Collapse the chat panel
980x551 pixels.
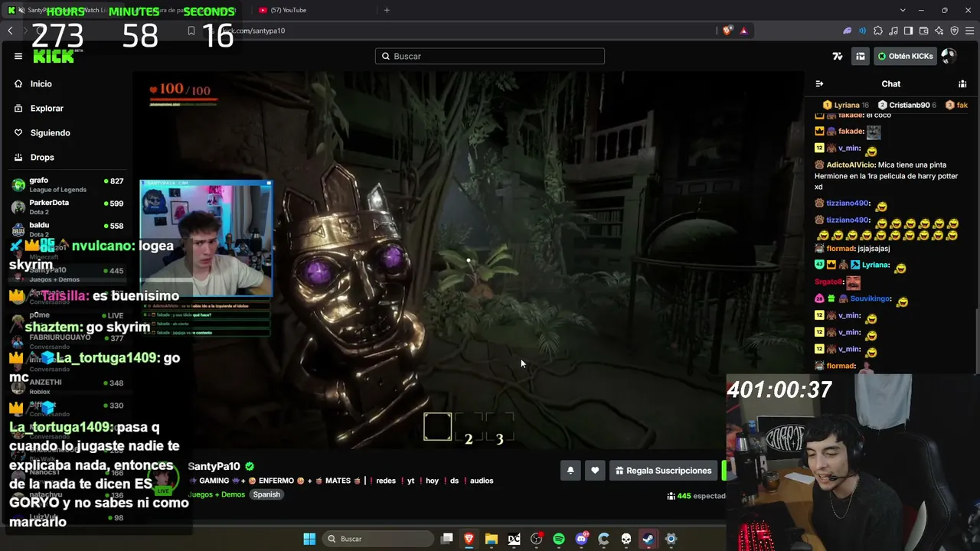(x=819, y=84)
